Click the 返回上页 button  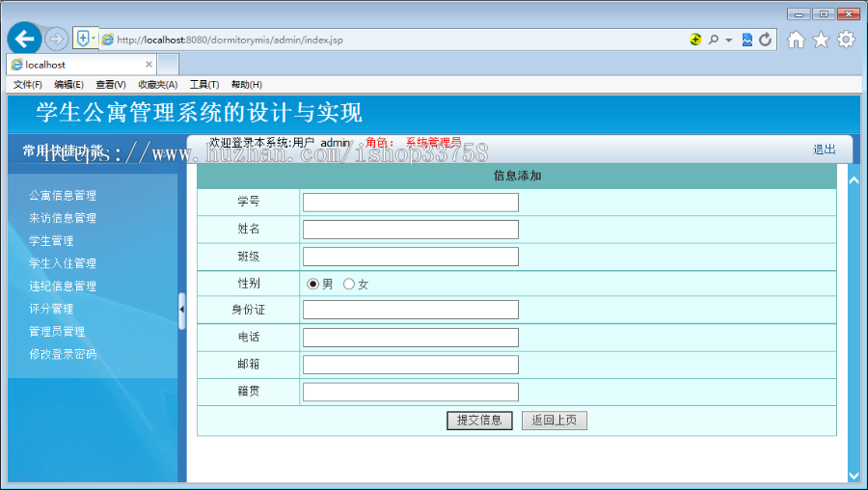(x=555, y=421)
